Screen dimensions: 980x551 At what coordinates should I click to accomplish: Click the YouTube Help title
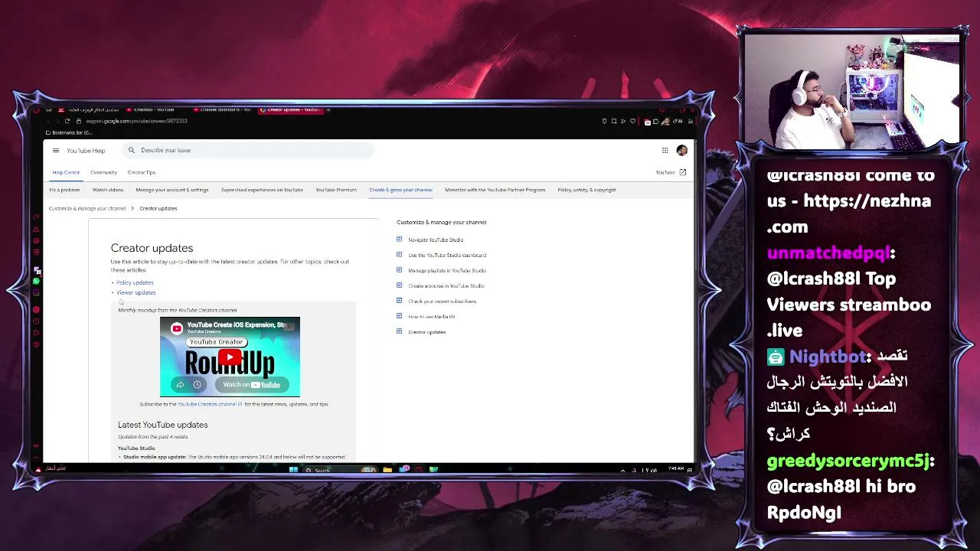[86, 151]
